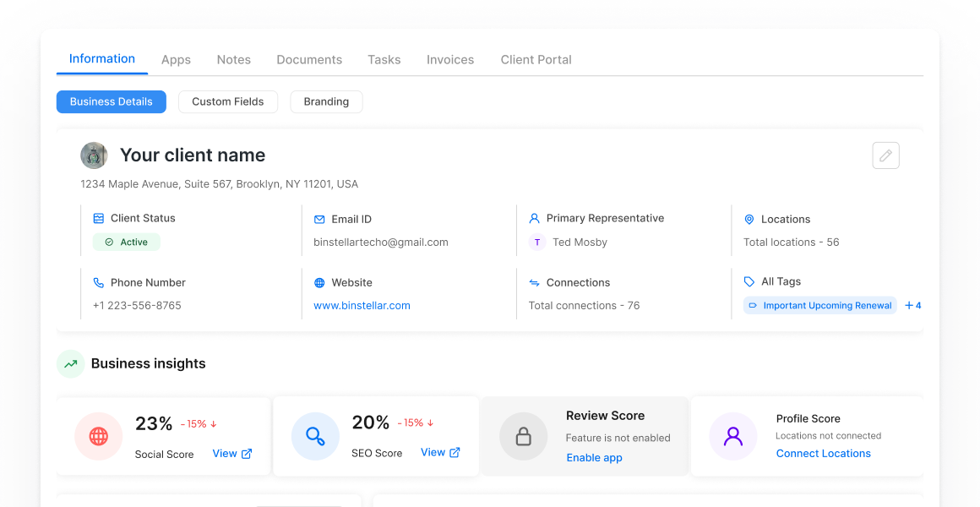Switch to the Information tab
Viewport: 980px width, 507px height.
coord(102,59)
